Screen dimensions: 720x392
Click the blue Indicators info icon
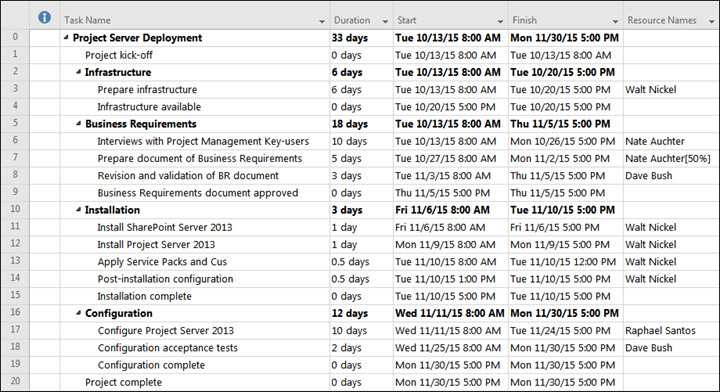click(45, 17)
